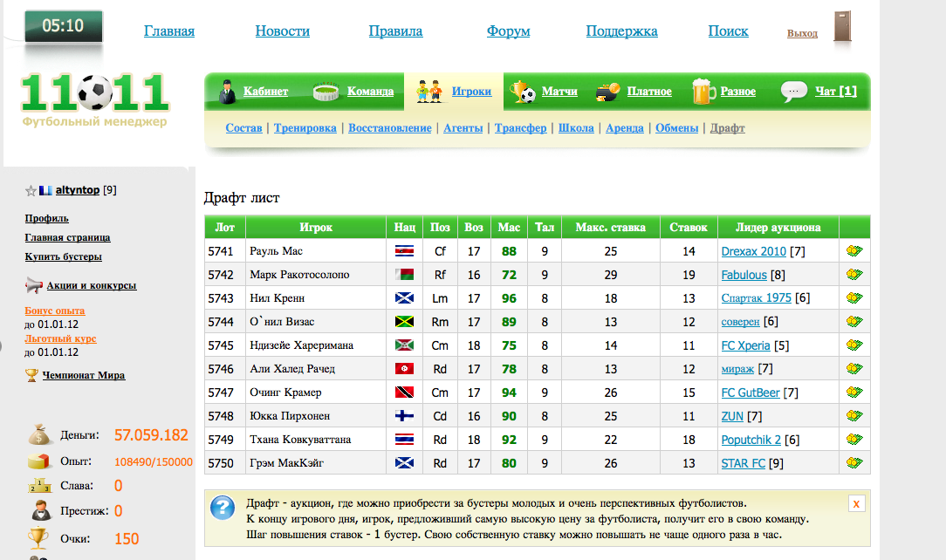
Task: Open Чат [1] tab
Action: click(835, 91)
